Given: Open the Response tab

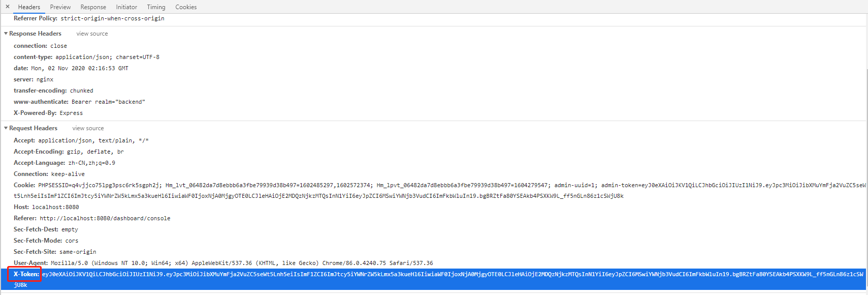Looking at the screenshot, I should pyautogui.click(x=93, y=7).
